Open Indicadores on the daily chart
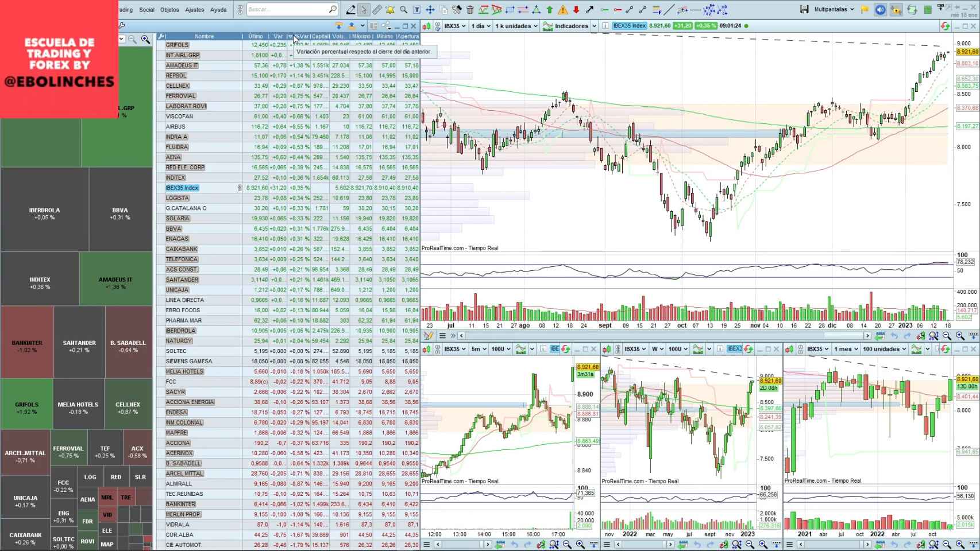Image resolution: width=980 pixels, height=551 pixels. tap(566, 26)
